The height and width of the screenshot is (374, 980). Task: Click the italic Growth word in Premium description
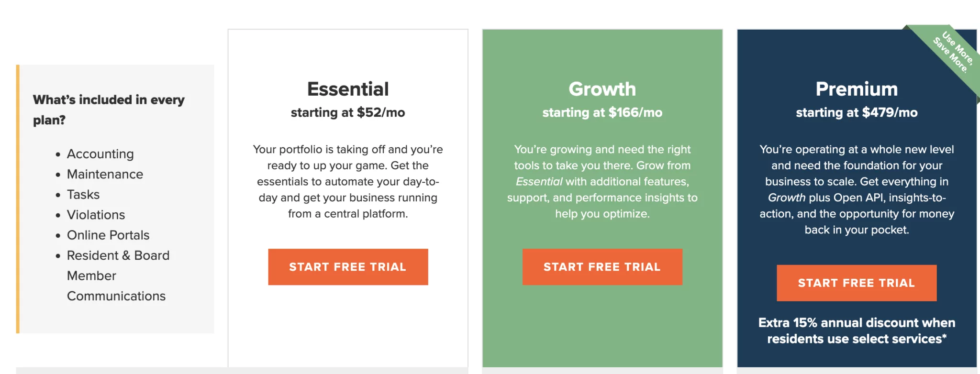pos(787,198)
